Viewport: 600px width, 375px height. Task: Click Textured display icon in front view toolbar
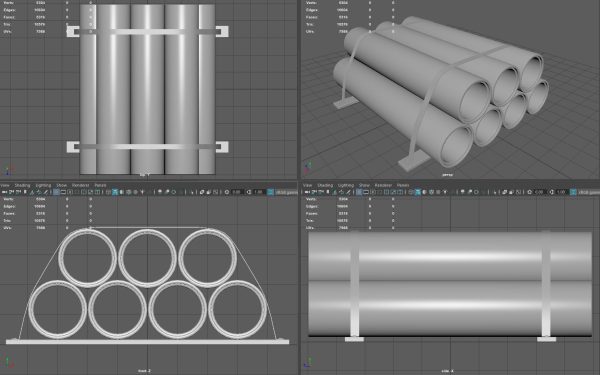tap(135, 192)
